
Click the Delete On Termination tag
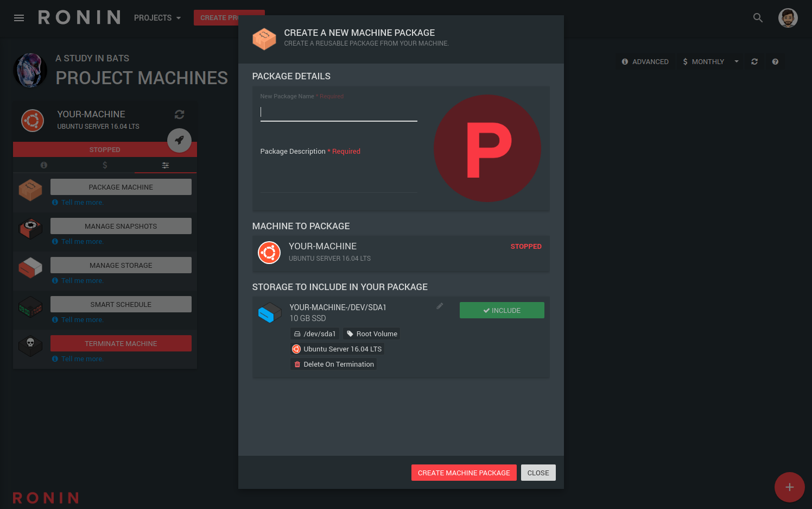tap(334, 365)
